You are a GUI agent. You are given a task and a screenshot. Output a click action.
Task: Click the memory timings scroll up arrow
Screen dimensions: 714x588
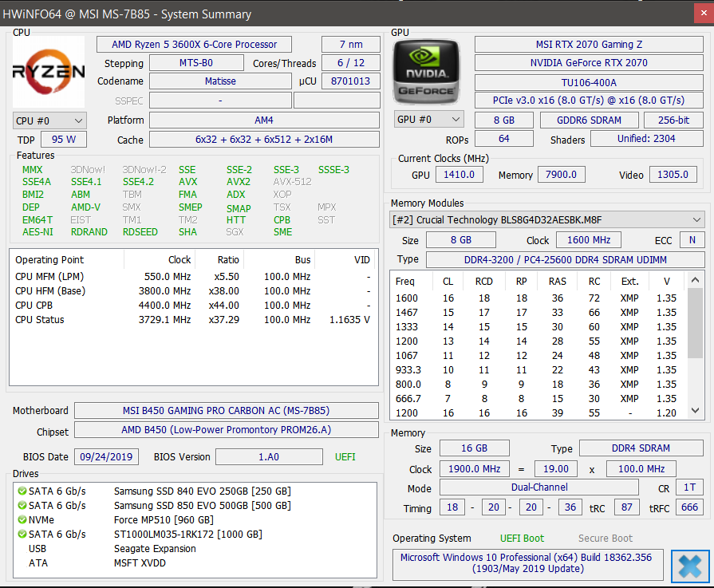pyautogui.click(x=695, y=280)
